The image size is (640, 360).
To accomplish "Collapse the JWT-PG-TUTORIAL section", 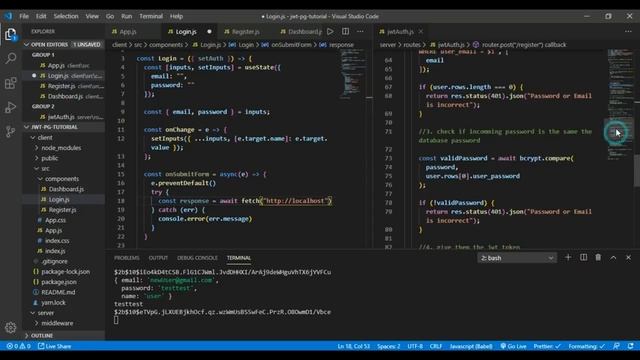I will pos(63,127).
